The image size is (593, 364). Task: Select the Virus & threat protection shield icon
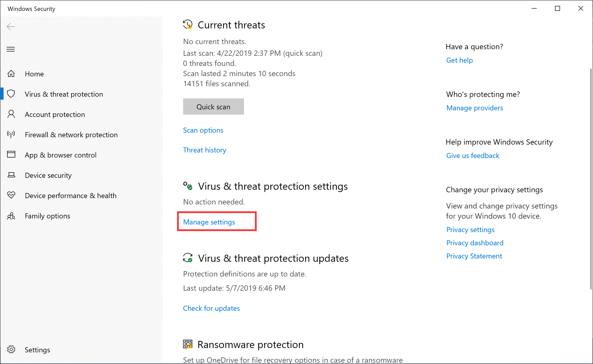point(11,94)
